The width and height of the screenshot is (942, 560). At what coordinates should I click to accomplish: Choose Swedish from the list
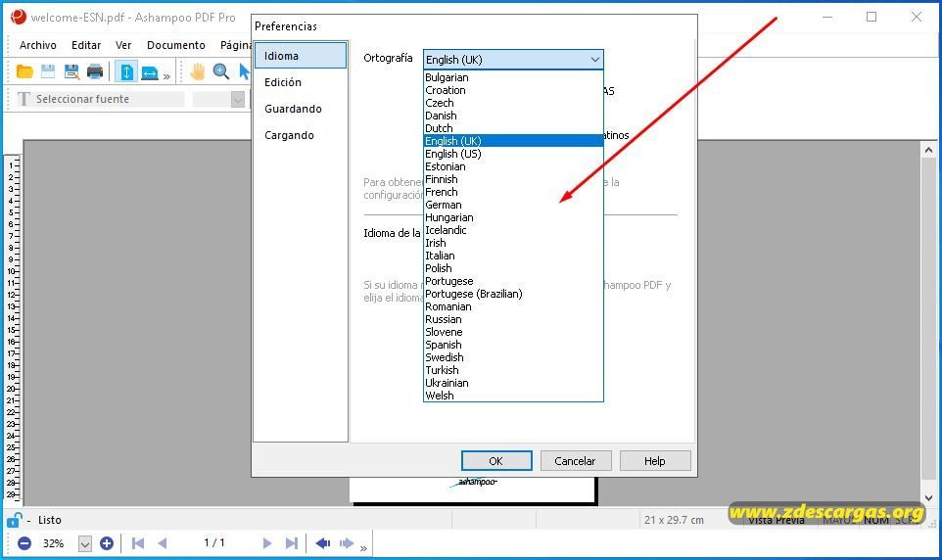(513, 357)
